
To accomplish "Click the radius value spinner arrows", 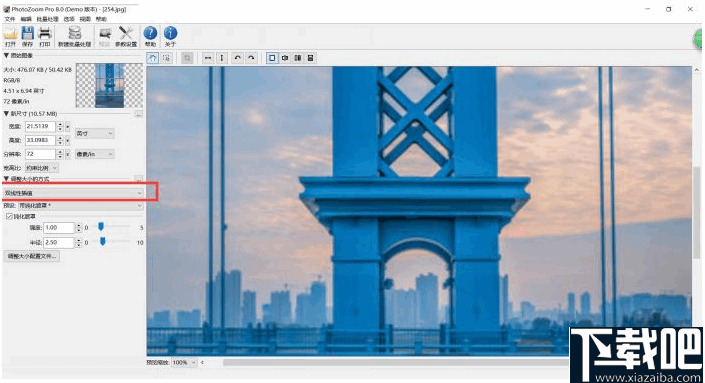I will (79, 243).
